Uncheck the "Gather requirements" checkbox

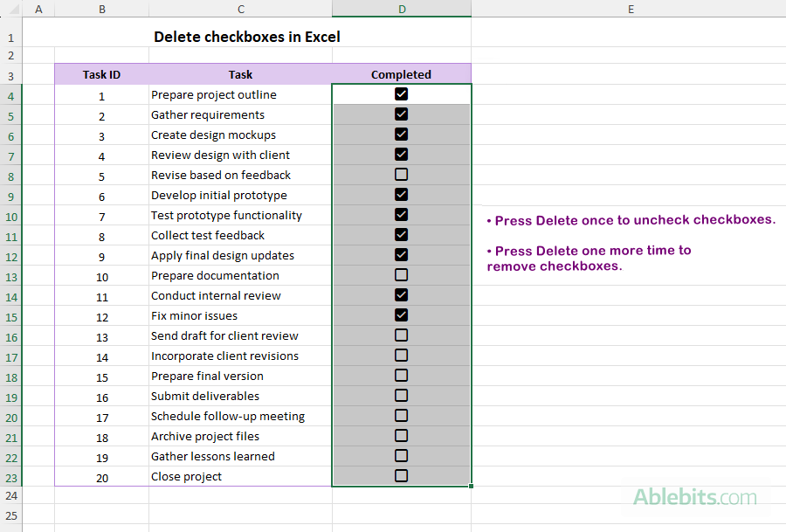401,114
